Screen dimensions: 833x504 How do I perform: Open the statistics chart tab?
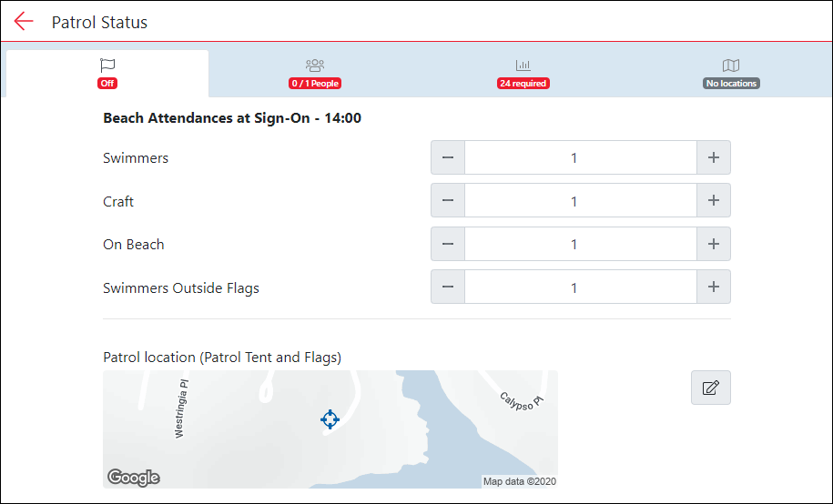pos(523,73)
